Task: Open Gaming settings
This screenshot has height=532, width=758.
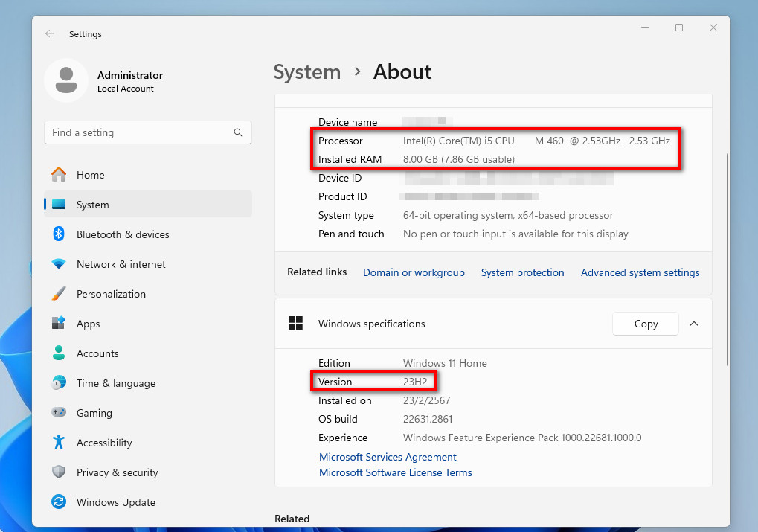Action: pyautogui.click(x=148, y=413)
